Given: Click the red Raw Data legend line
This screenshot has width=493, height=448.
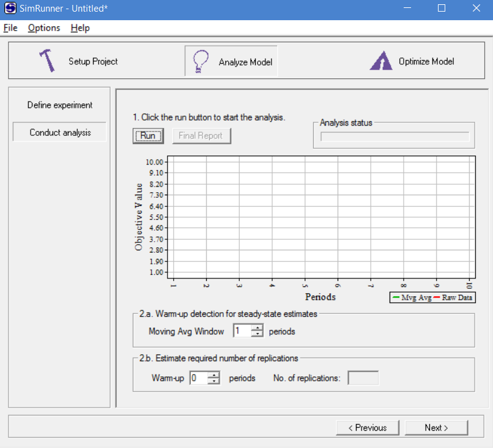Looking at the screenshot, I should tap(436, 297).
